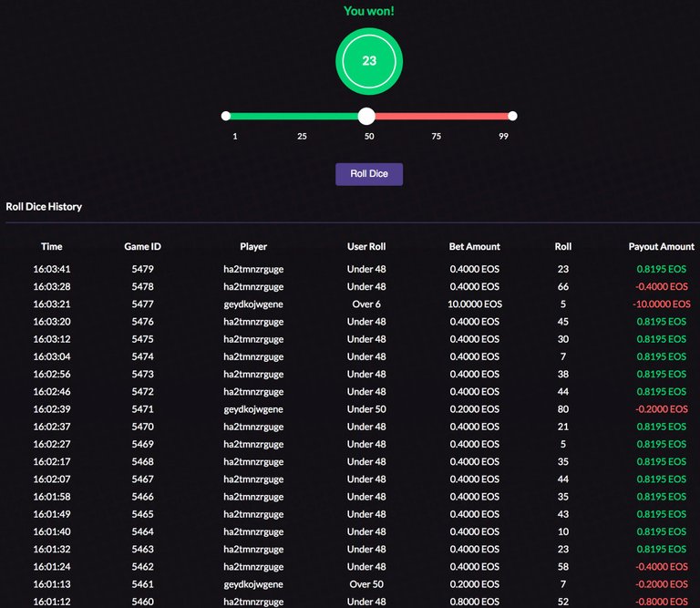Click the green circle showing result 23
The image size is (700, 608).
pyautogui.click(x=369, y=61)
